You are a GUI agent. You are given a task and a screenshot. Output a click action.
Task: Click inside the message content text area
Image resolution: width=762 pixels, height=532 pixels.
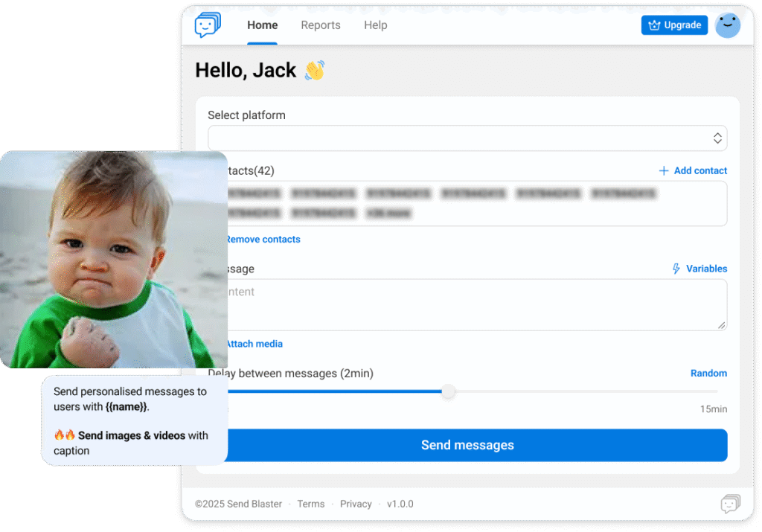point(476,305)
